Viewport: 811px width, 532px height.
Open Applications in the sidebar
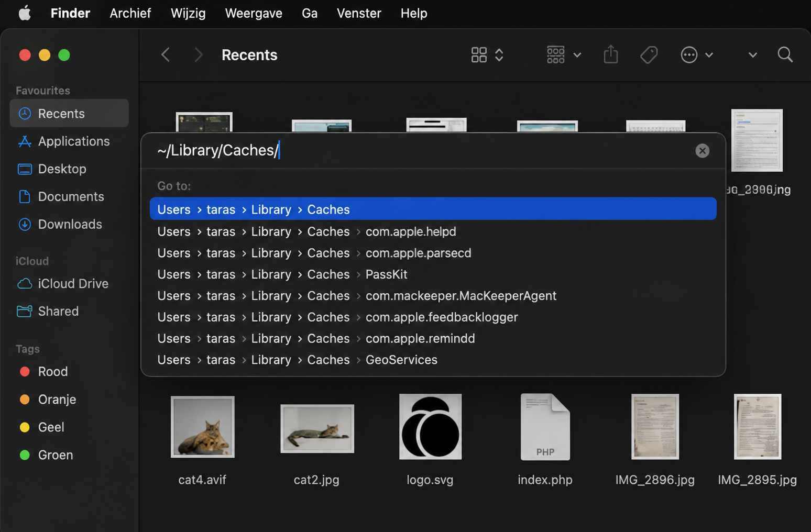[x=69, y=141]
